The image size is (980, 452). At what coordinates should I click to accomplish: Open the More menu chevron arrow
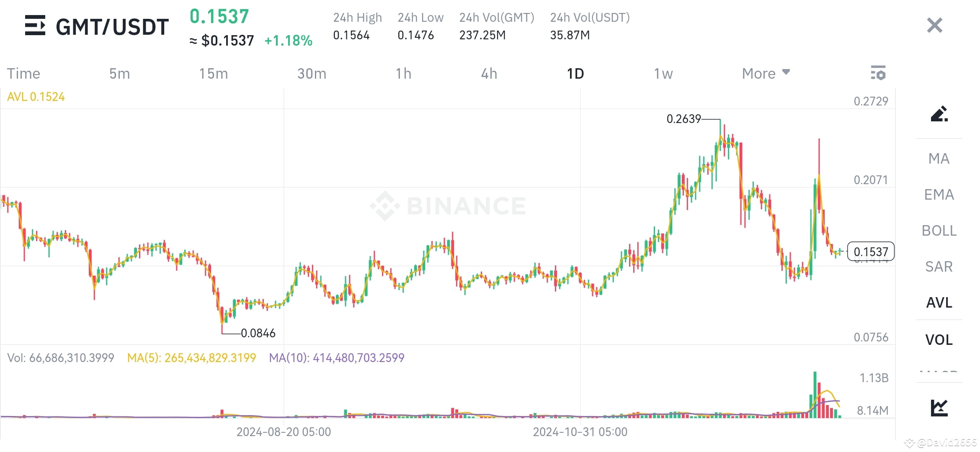pos(786,72)
